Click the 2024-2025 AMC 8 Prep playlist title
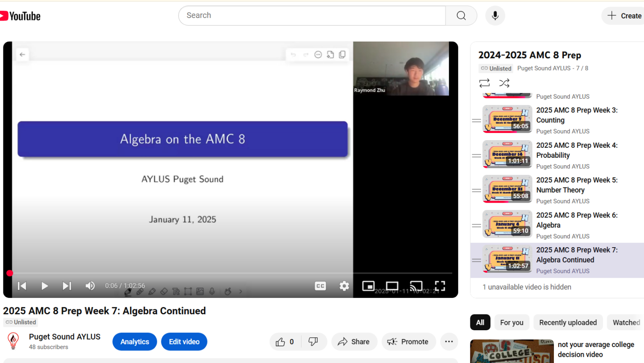The width and height of the screenshot is (644, 363). click(530, 55)
